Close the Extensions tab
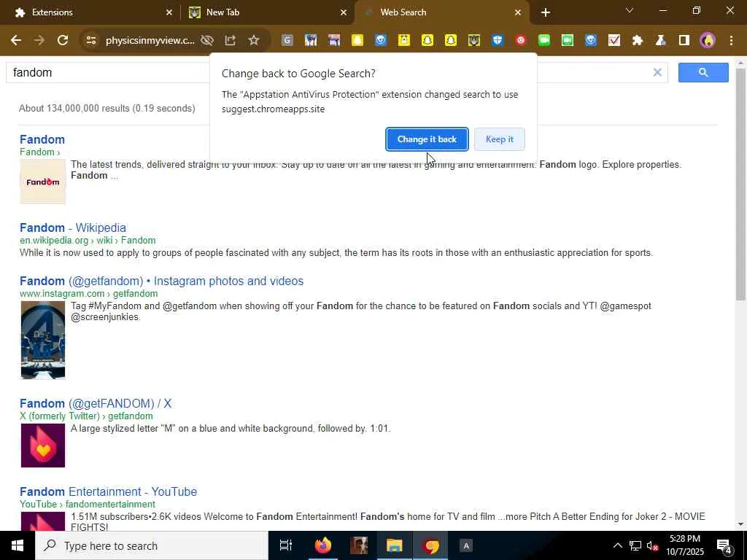747x560 pixels. click(x=169, y=12)
